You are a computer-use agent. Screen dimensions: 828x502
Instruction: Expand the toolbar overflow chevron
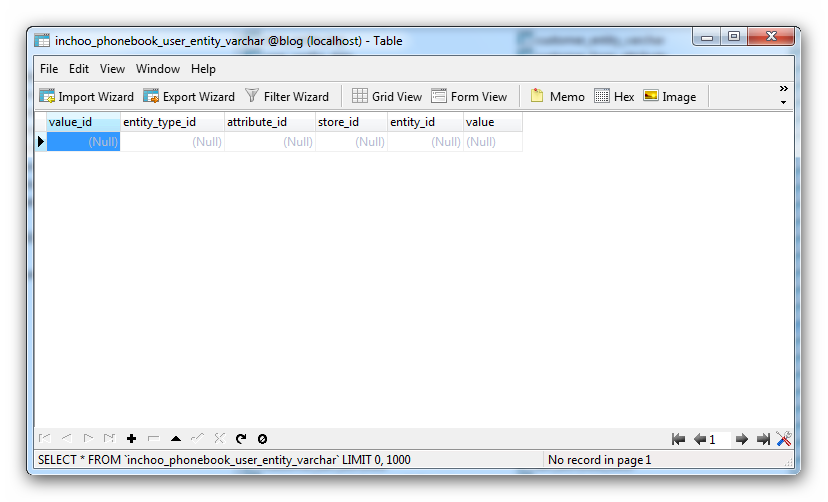[783, 95]
